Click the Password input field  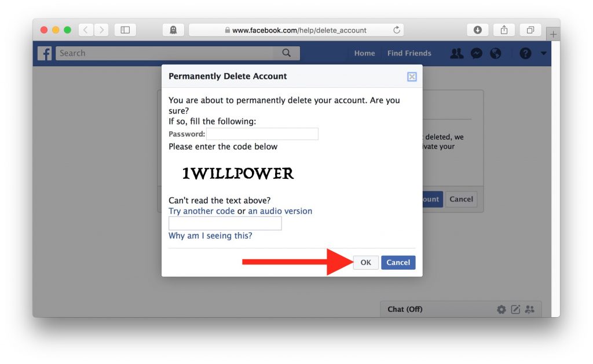[262, 134]
